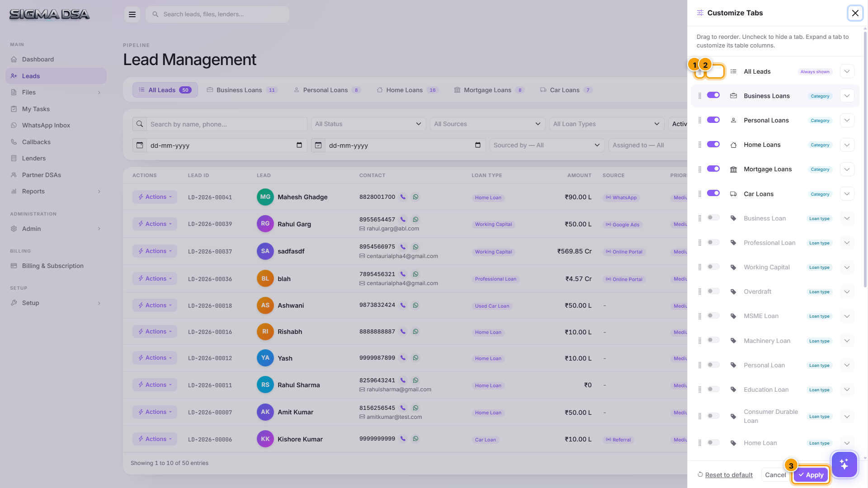The width and height of the screenshot is (868, 488).
Task: Call the contact sadfasdf via phone icon
Action: point(403,247)
